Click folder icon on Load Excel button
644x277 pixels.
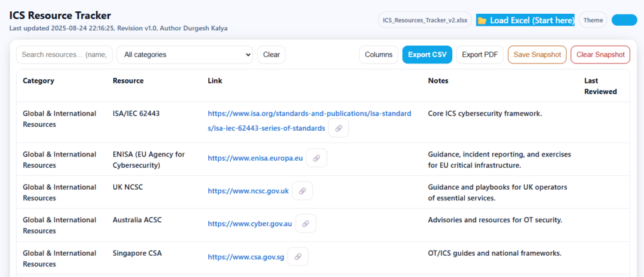click(x=482, y=20)
